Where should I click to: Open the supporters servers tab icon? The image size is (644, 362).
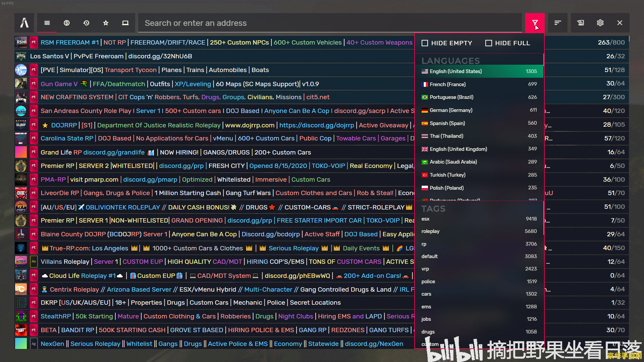tap(67, 23)
